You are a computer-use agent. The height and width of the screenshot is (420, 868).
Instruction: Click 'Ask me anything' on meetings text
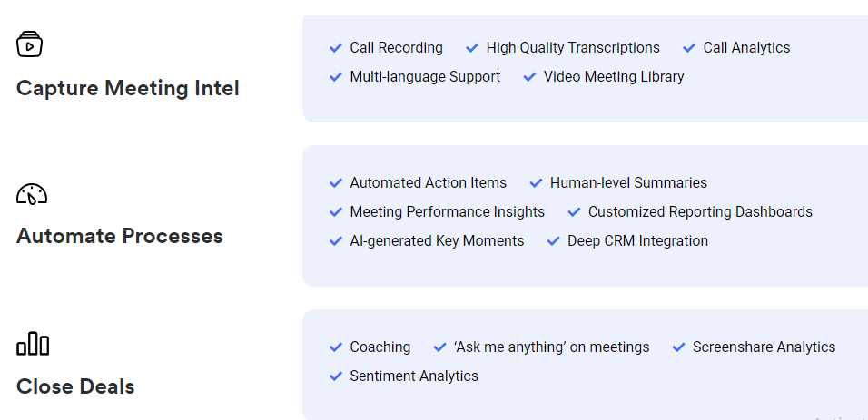(552, 347)
